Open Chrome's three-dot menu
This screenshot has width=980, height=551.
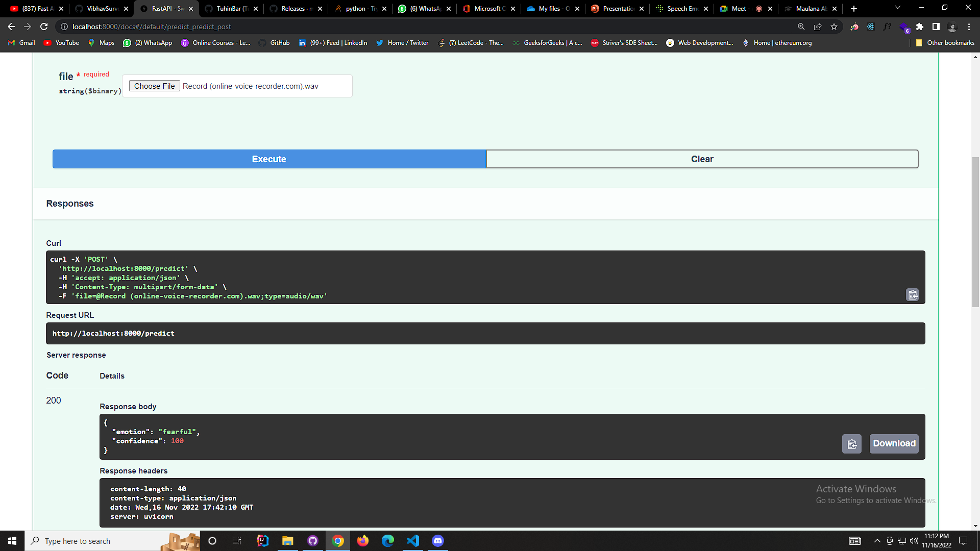968,27
